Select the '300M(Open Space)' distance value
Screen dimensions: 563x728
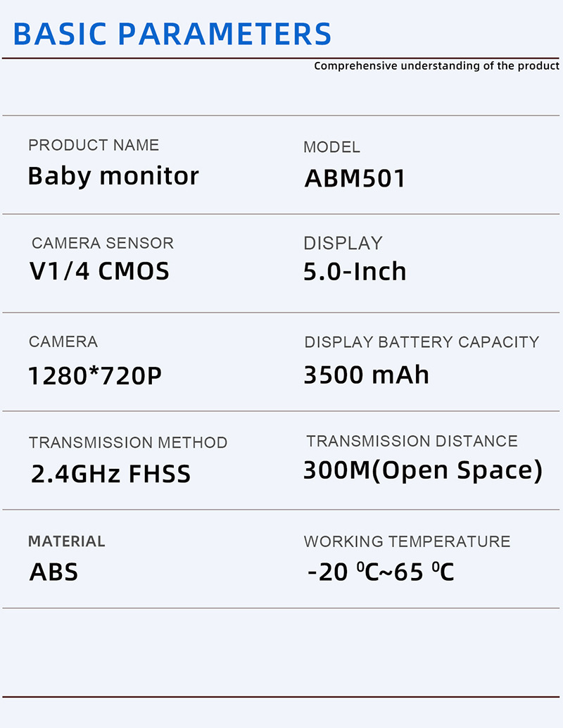(423, 470)
